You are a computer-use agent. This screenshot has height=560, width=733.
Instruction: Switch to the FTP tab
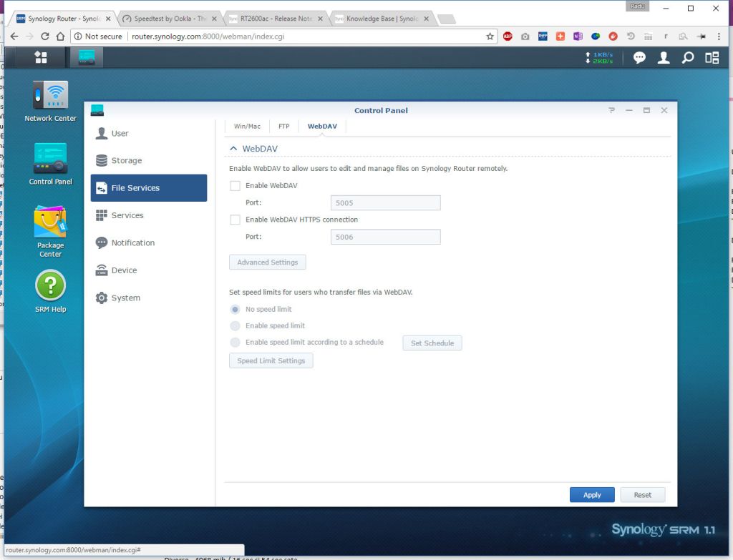point(283,126)
